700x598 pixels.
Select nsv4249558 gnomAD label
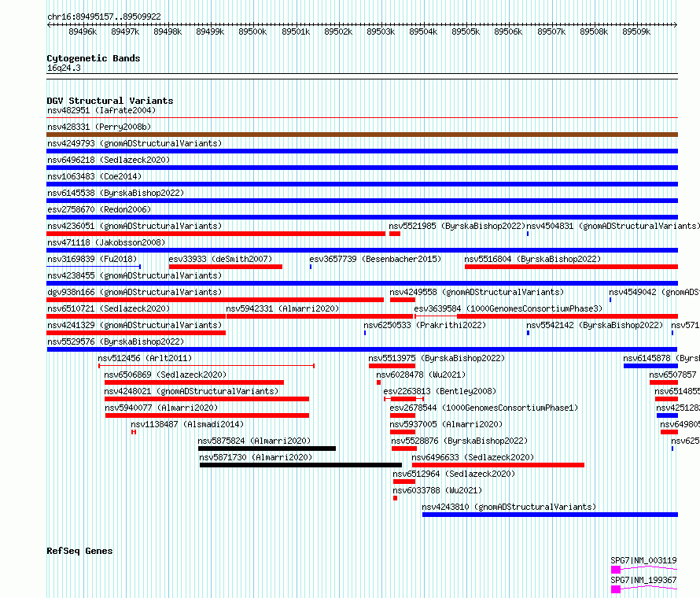coord(477,292)
